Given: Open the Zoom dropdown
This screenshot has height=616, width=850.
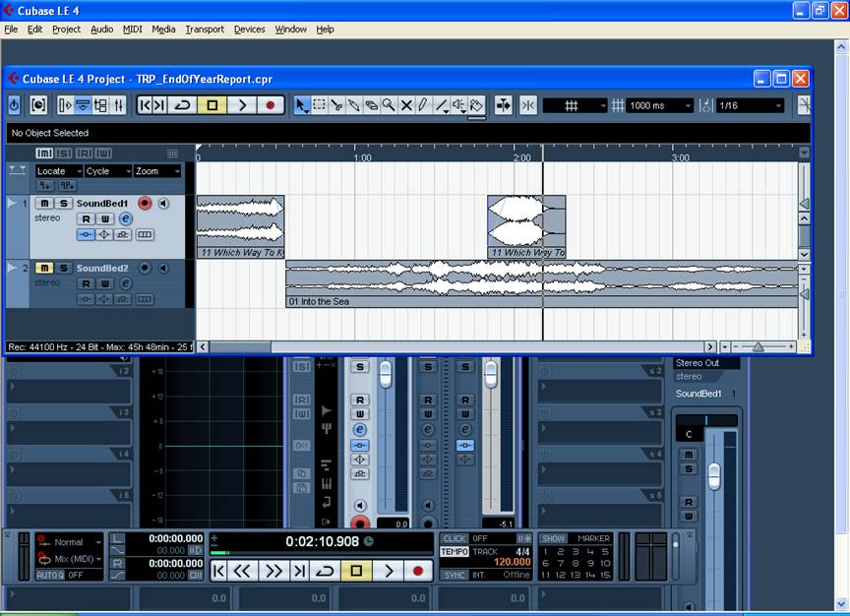Looking at the screenshot, I should click(157, 171).
